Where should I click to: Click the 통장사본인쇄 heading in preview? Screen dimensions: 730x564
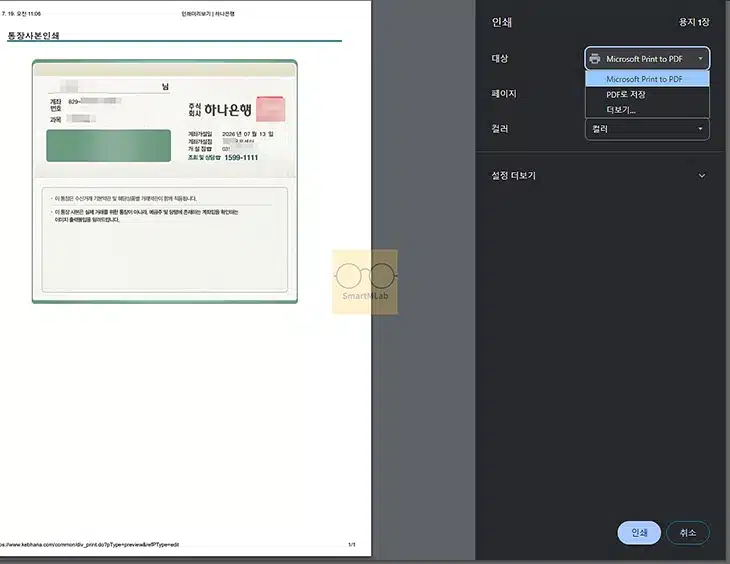[x=34, y=35]
